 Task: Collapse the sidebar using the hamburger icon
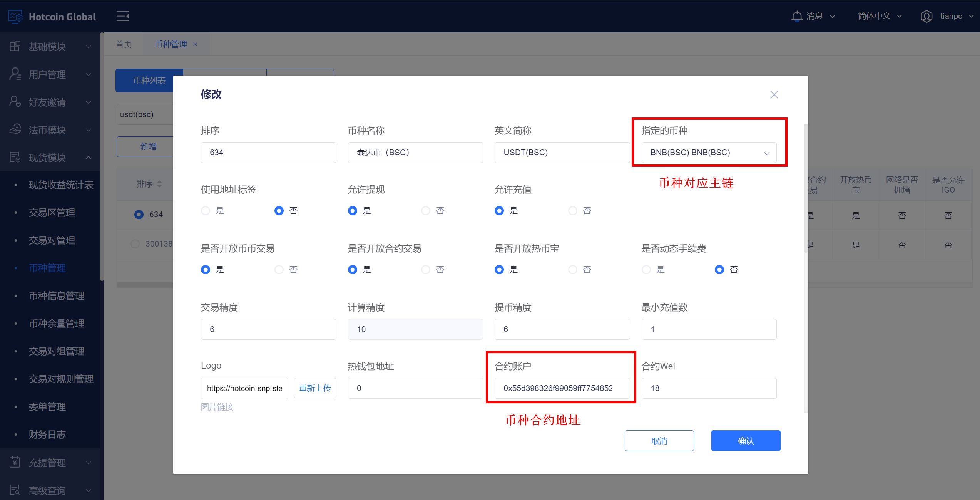pos(122,16)
